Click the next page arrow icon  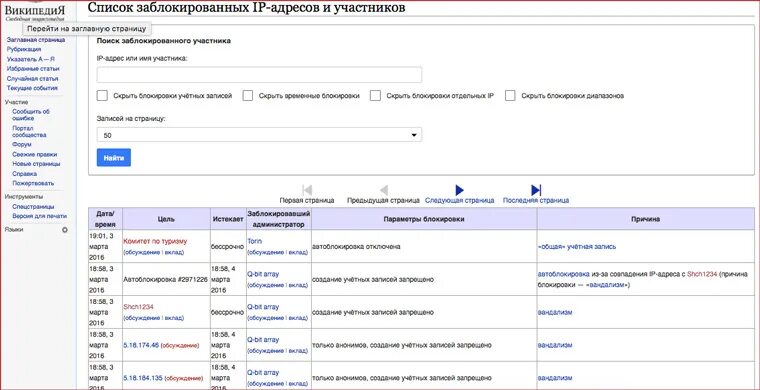pyautogui.click(x=459, y=190)
